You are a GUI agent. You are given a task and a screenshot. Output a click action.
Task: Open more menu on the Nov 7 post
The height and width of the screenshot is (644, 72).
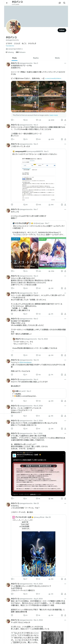(x=65, y=209)
